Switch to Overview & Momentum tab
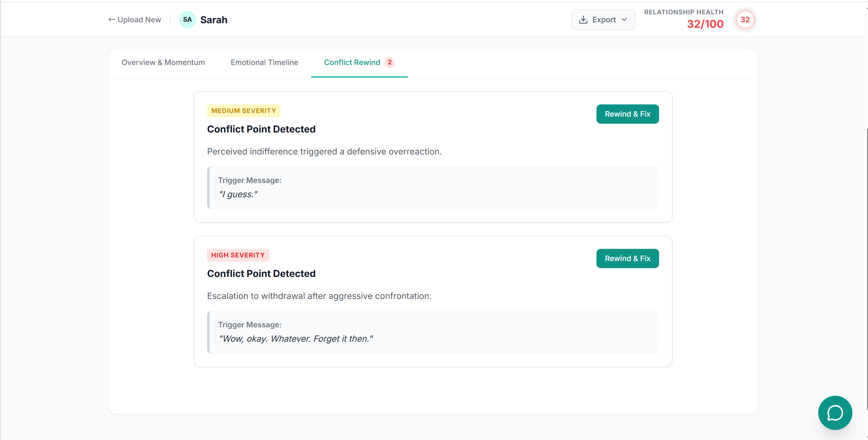Screen dimensions: 868x440 [163, 62]
